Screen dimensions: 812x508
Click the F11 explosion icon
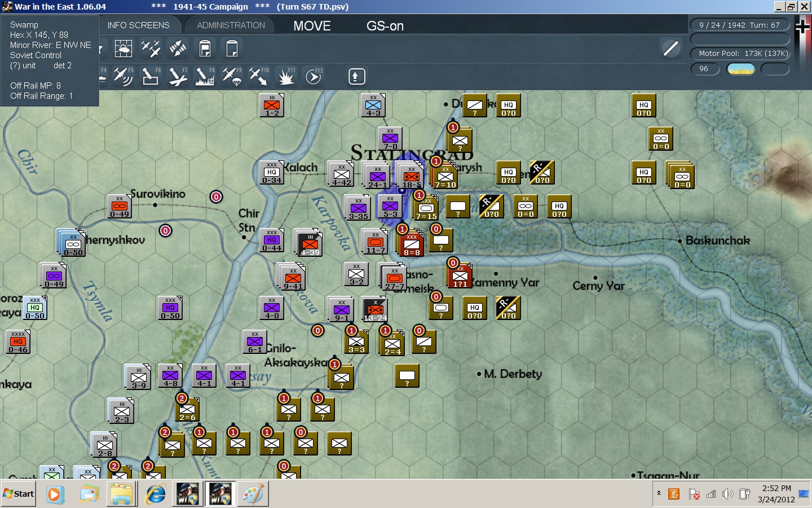tap(286, 76)
